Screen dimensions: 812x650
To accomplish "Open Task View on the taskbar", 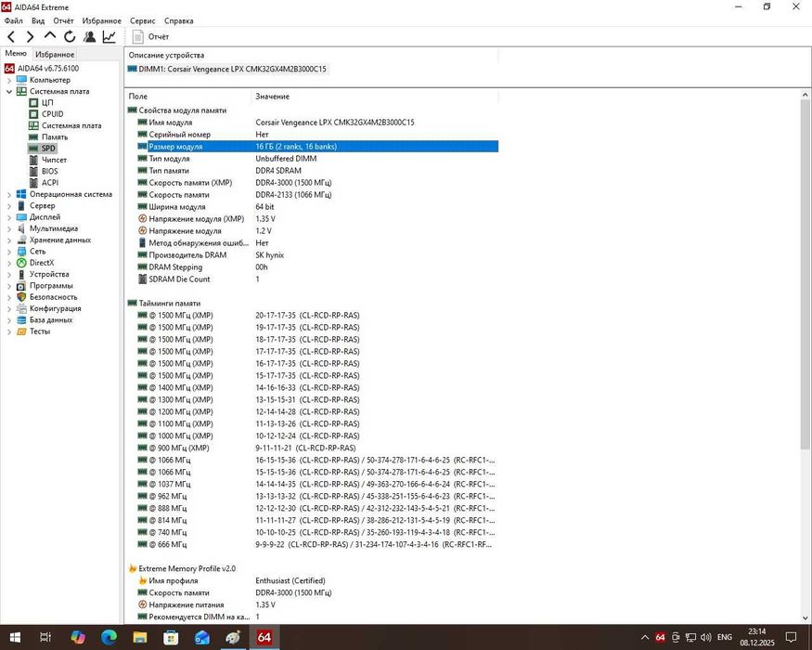I will click(45, 637).
